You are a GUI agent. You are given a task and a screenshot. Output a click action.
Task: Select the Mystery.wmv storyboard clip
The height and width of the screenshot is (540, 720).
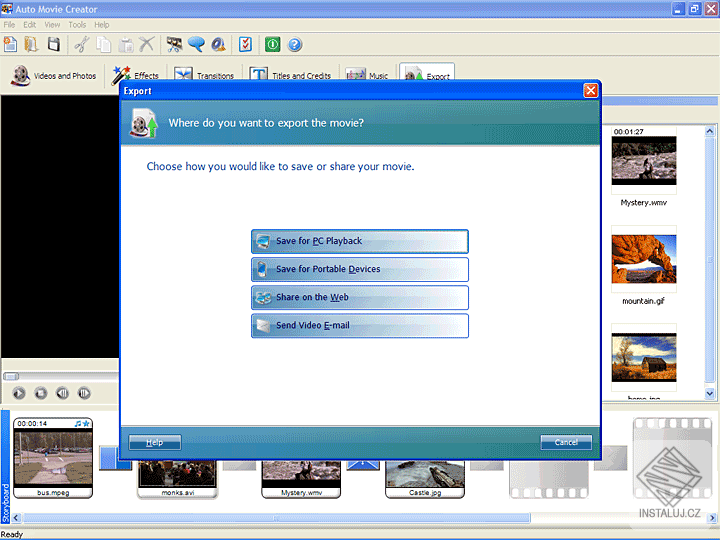[x=301, y=479]
